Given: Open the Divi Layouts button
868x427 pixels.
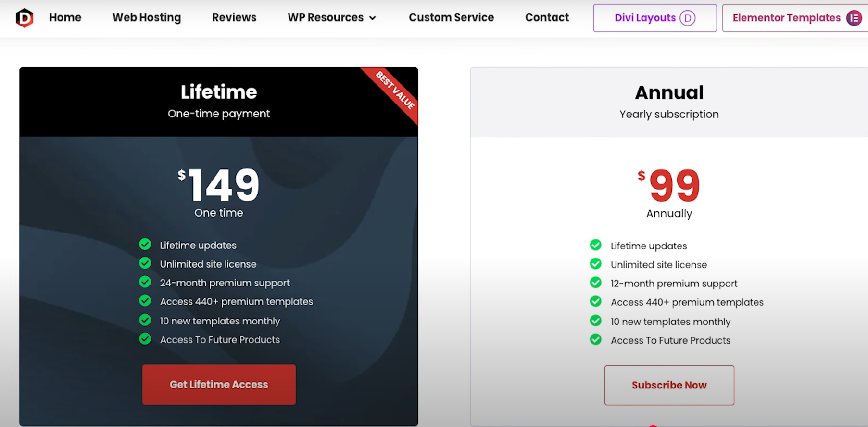Looking at the screenshot, I should tap(645, 18).
